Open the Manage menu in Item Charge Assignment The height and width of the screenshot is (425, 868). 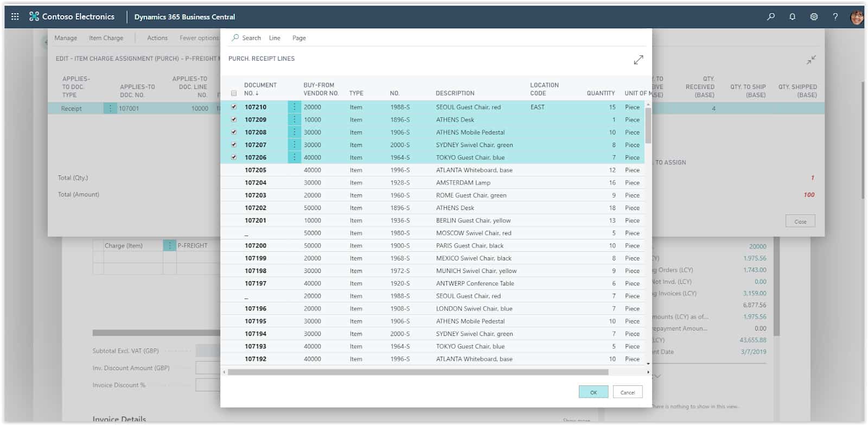coord(66,38)
